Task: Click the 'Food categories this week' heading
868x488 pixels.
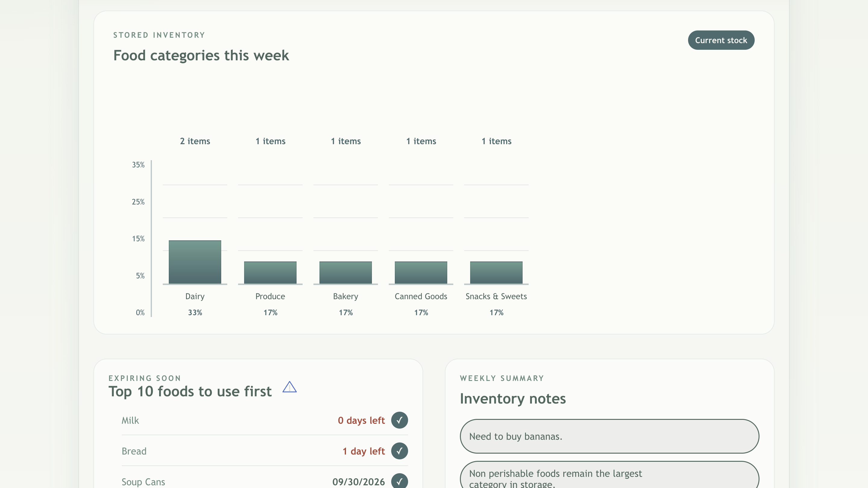Action: [201, 55]
